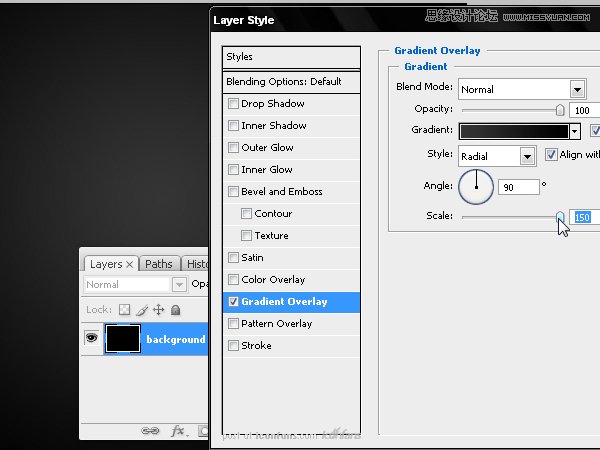This screenshot has height=450, width=600.
Task: Hide the background layer via eye icon
Action: point(92,338)
